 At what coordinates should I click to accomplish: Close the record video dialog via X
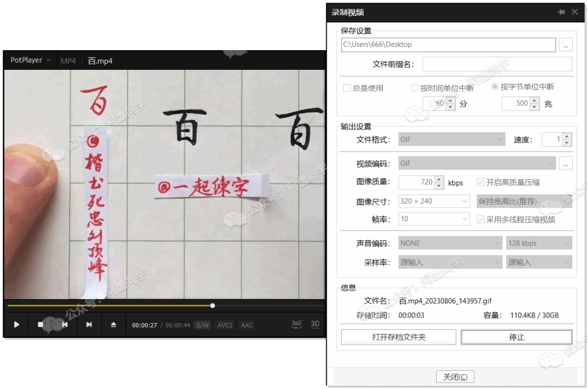(574, 12)
